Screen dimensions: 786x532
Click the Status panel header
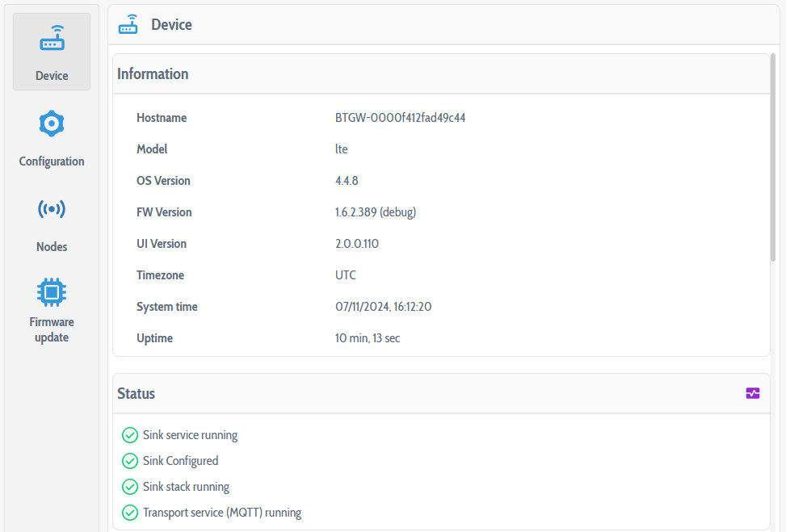[x=136, y=393]
